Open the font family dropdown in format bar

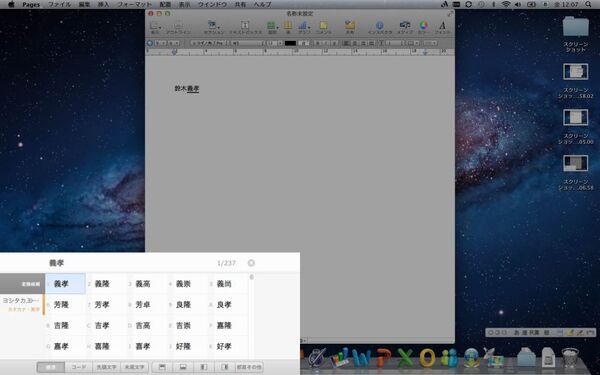coord(209,43)
